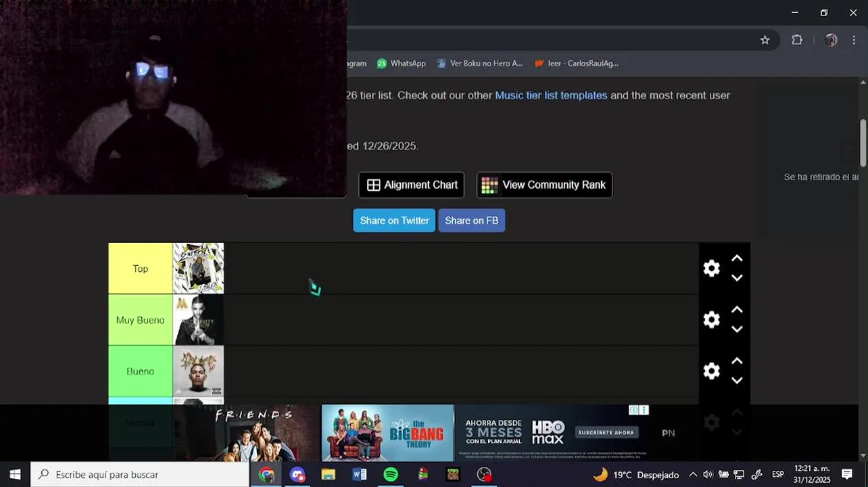
Task: Open settings gear for Muy Bueno tier
Action: tap(711, 320)
